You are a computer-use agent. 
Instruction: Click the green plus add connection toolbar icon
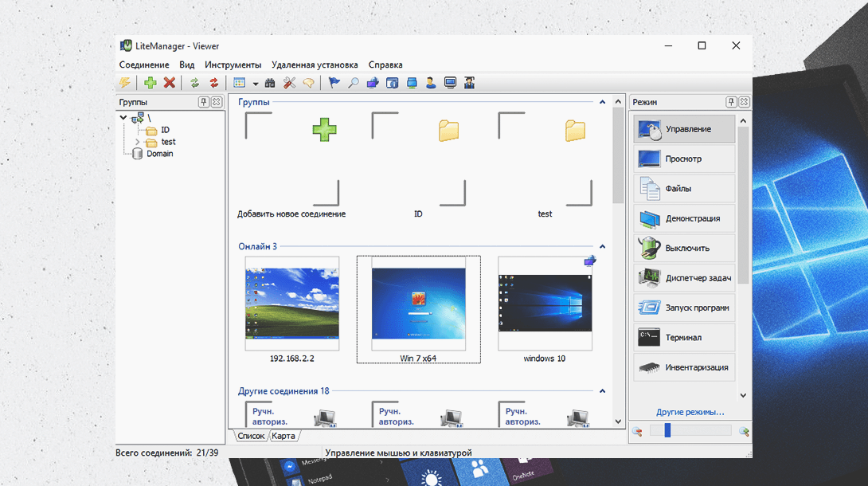[150, 83]
